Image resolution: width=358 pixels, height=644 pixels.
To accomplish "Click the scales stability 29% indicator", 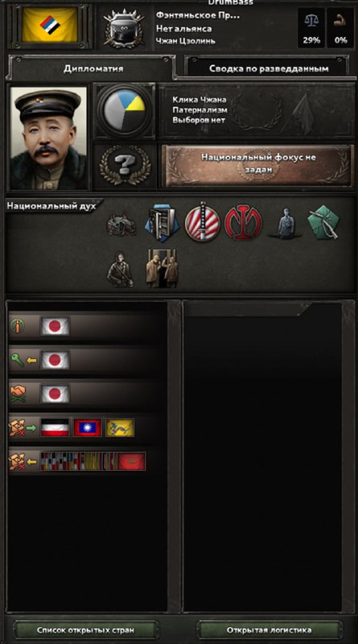I will [x=311, y=27].
